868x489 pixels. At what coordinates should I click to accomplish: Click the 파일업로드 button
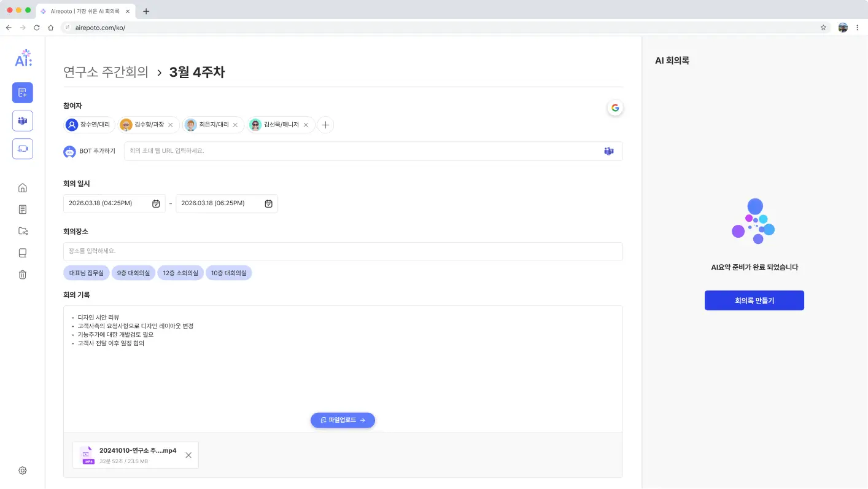pyautogui.click(x=343, y=420)
